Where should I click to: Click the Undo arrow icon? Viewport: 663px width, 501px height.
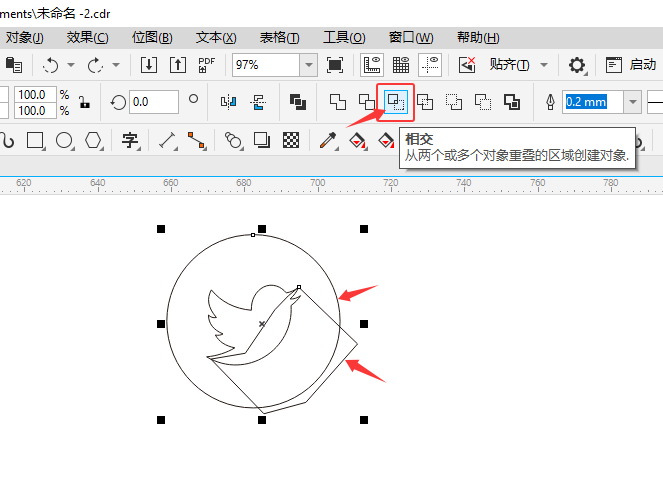tap(51, 65)
